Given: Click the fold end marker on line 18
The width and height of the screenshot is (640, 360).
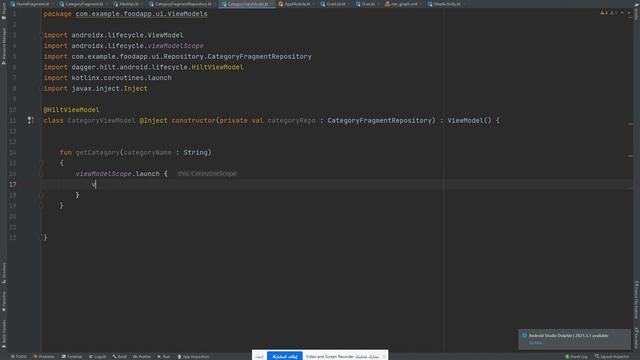Looking at the screenshot, I should pyautogui.click(x=42, y=195).
